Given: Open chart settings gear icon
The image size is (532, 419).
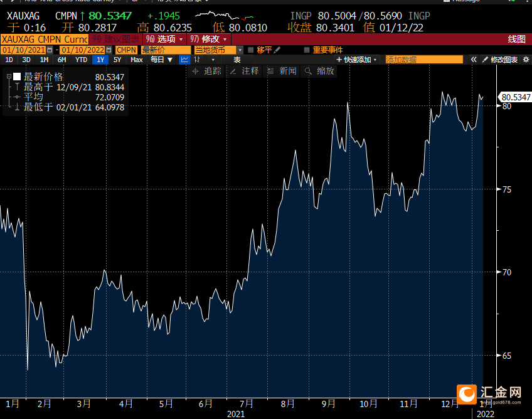Looking at the screenshot, I should [x=526, y=60].
